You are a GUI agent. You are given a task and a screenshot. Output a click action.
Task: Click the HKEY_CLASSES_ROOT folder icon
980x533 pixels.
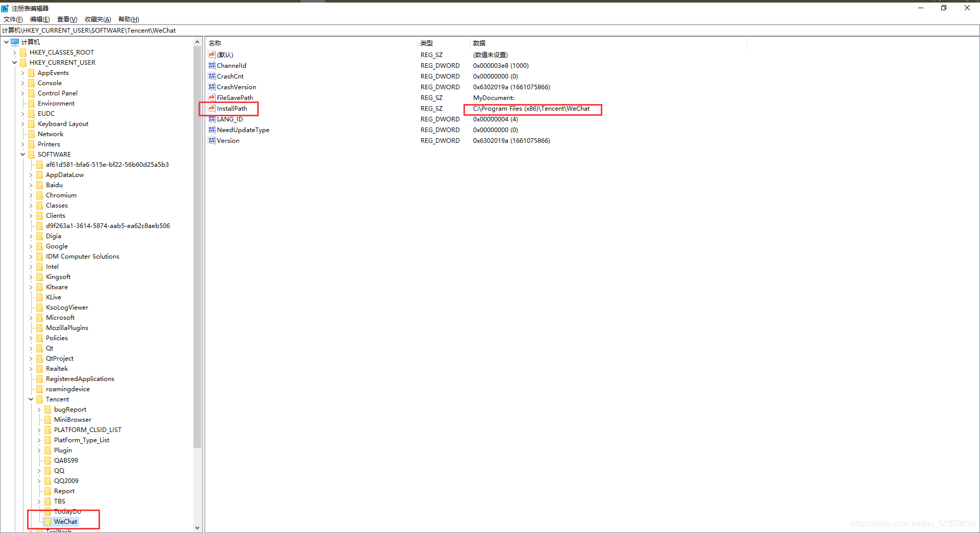coord(23,52)
